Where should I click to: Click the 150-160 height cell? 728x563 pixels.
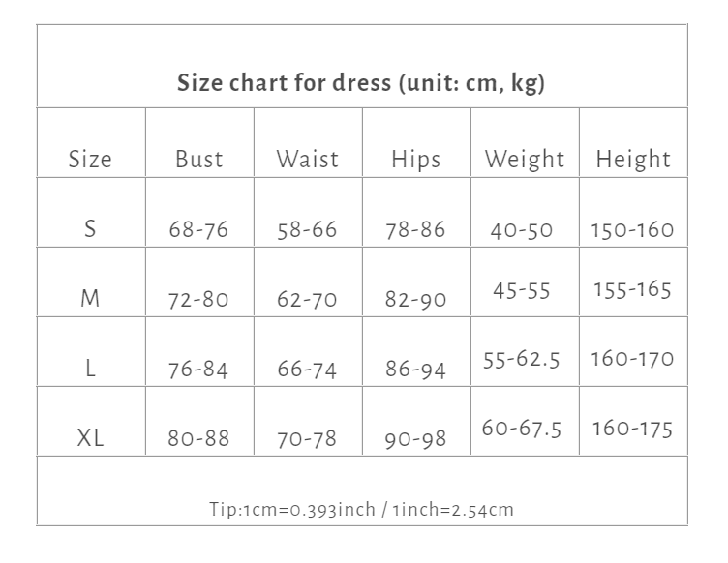[x=632, y=230]
